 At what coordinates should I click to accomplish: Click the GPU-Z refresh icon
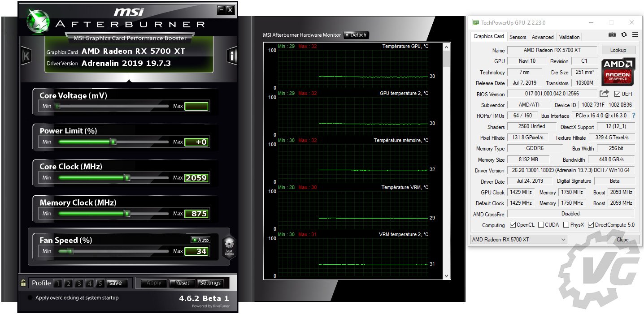(624, 35)
